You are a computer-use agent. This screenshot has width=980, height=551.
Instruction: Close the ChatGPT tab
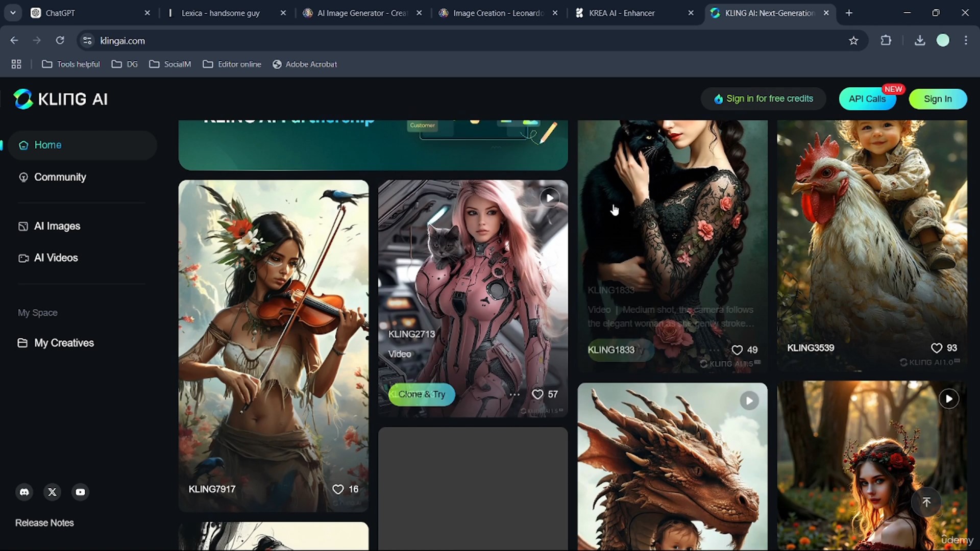pos(147,13)
